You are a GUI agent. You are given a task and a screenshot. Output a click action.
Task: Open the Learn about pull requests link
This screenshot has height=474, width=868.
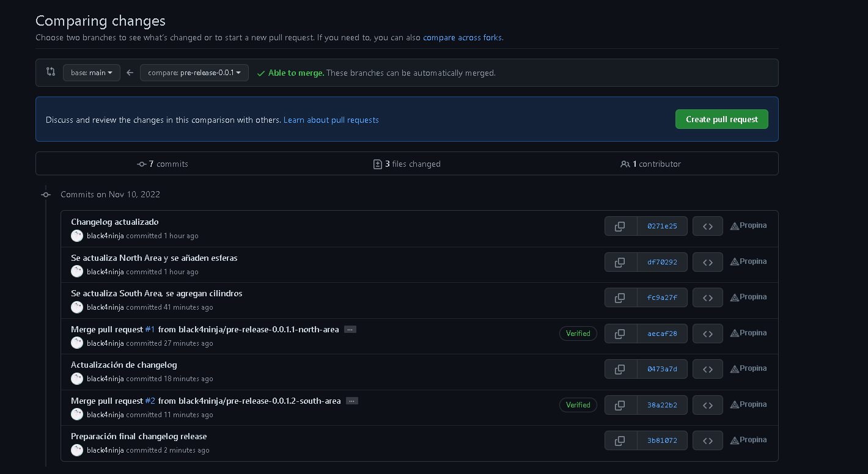point(331,120)
